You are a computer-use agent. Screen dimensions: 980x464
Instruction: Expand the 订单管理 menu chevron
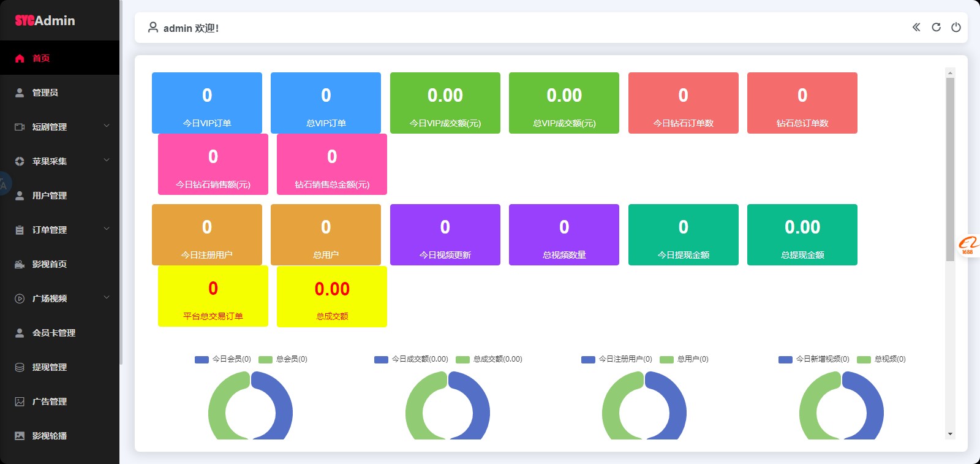(107, 229)
